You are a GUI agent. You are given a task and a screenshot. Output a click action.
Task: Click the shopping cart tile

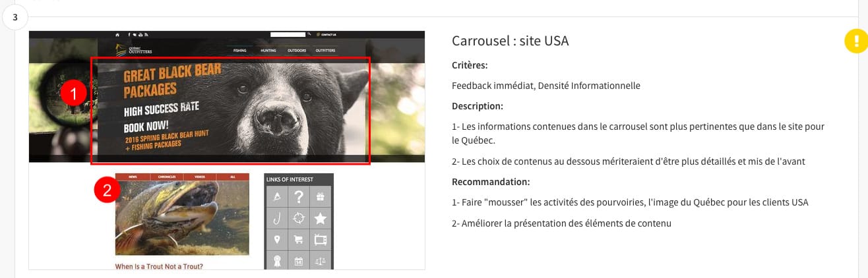(x=299, y=240)
